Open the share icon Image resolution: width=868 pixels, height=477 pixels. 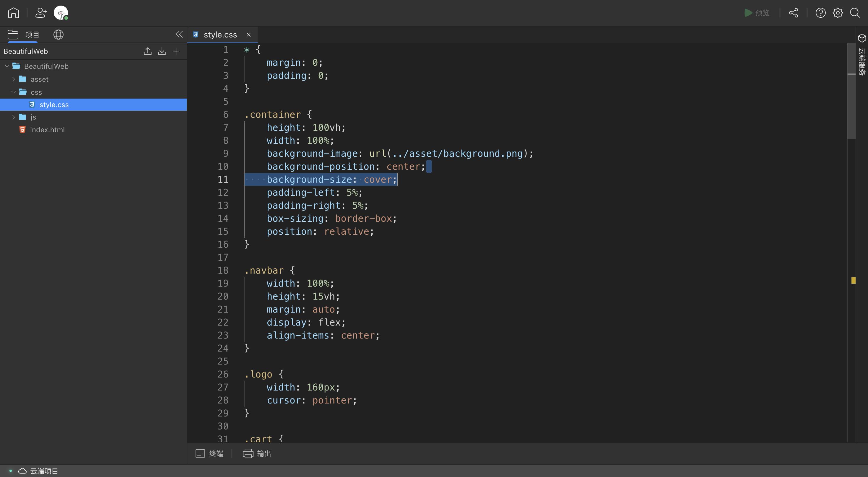[x=794, y=13]
